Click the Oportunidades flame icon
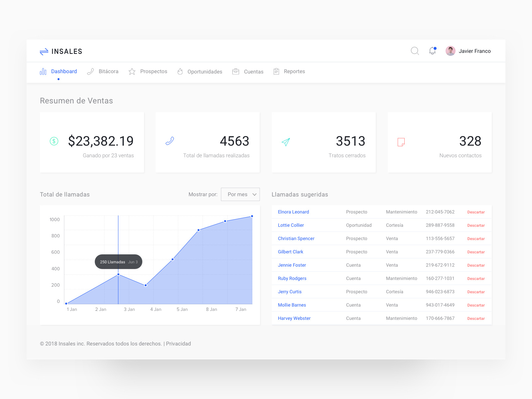 click(x=180, y=71)
